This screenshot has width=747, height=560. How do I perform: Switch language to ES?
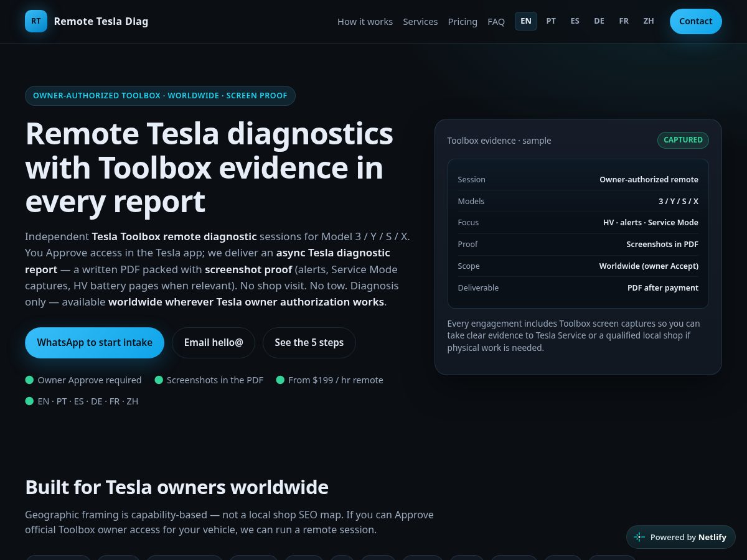(575, 21)
